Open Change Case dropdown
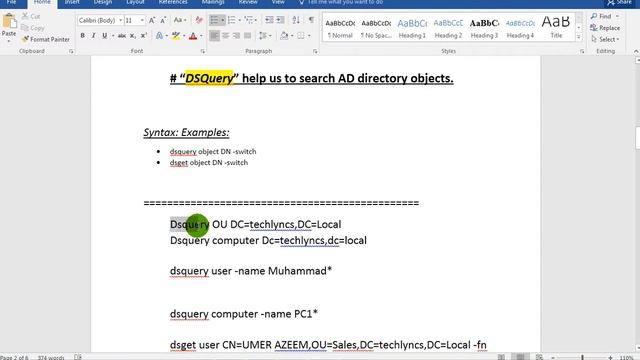 coord(180,20)
